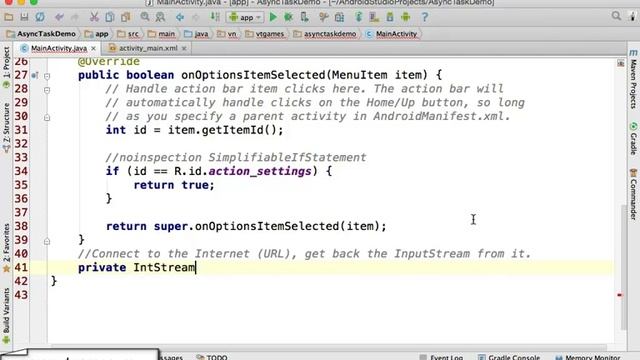Open the Gradle side panel
The height and width of the screenshot is (360, 640).
pos(633,138)
